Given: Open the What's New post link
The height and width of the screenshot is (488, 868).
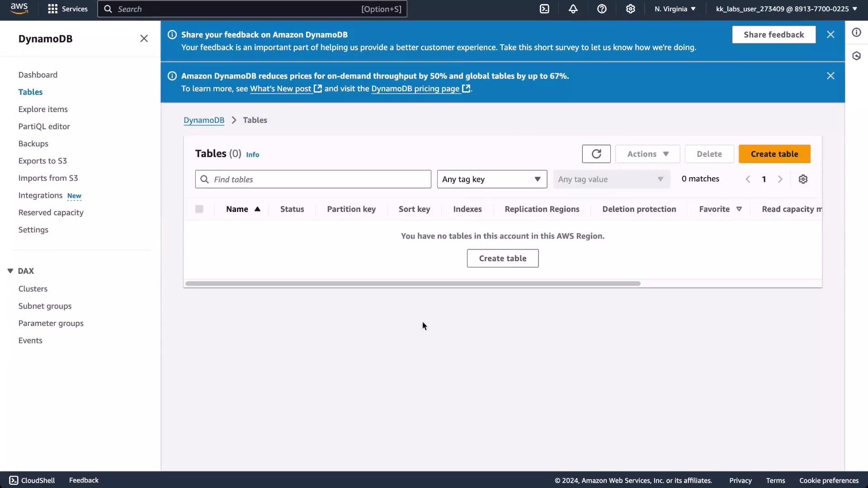Looking at the screenshot, I should click(286, 89).
